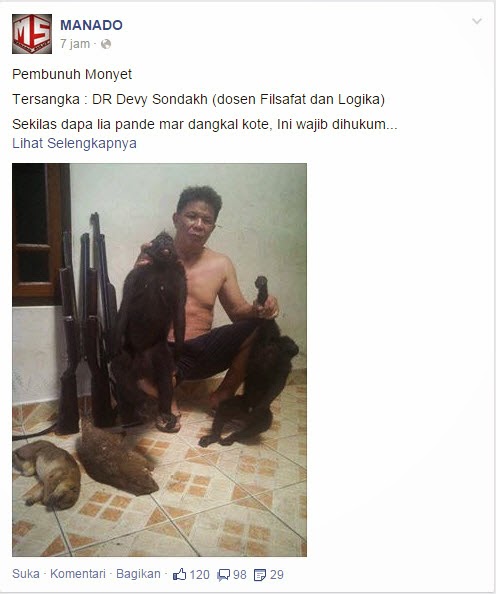Expand the post options chevron

477,21
